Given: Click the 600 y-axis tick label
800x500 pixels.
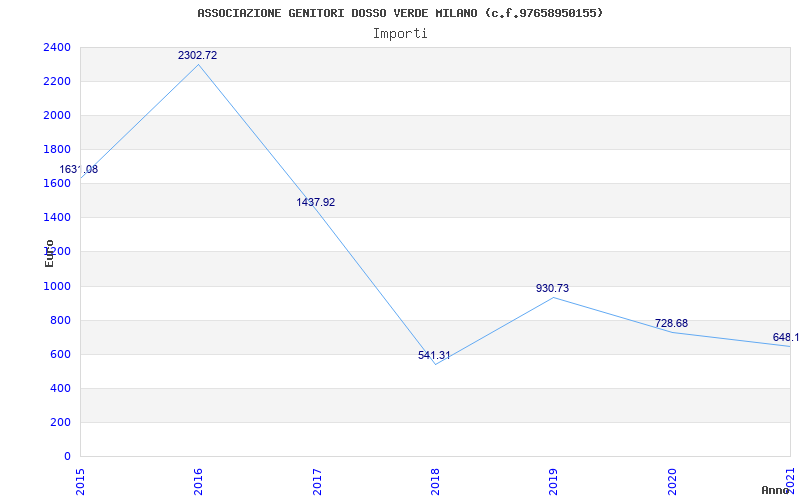Looking at the screenshot, I should (x=61, y=355).
